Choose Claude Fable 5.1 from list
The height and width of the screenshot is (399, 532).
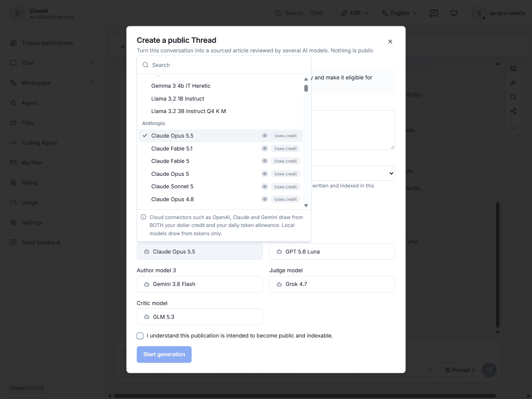[221, 148]
